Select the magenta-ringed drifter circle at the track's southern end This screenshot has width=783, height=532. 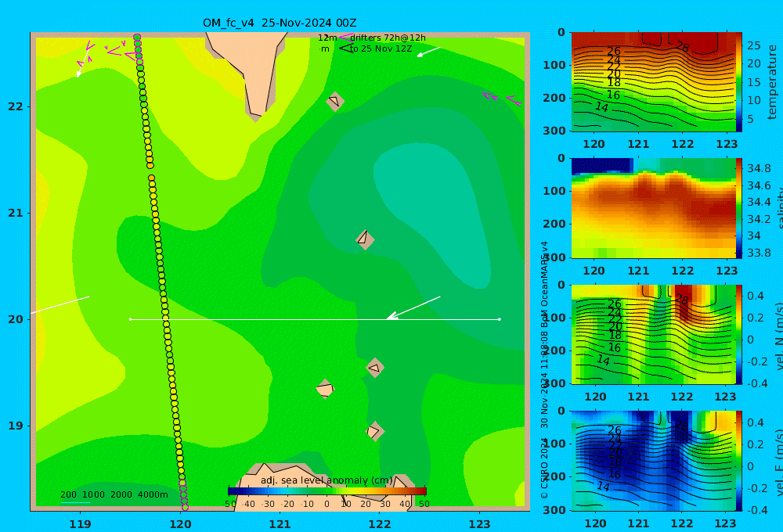[x=186, y=507]
